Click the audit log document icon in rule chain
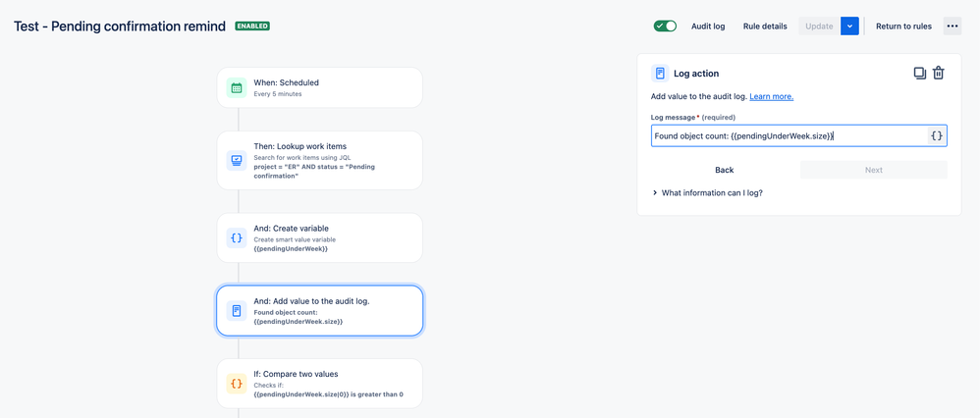Screen dimensions: 980x418 [x=237, y=310]
